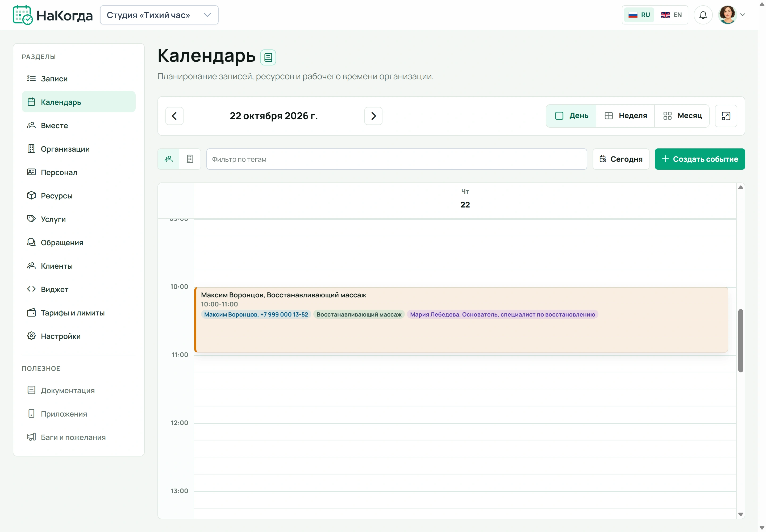Image resolution: width=766 pixels, height=532 pixels.
Task: Go to the next day arrow
Action: pos(373,116)
